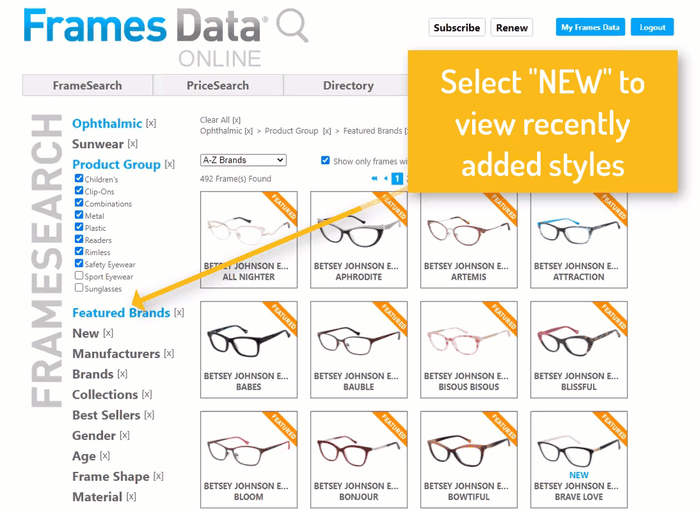The height and width of the screenshot is (510, 700).
Task: Clear the Age filter [x]
Action: (104, 456)
